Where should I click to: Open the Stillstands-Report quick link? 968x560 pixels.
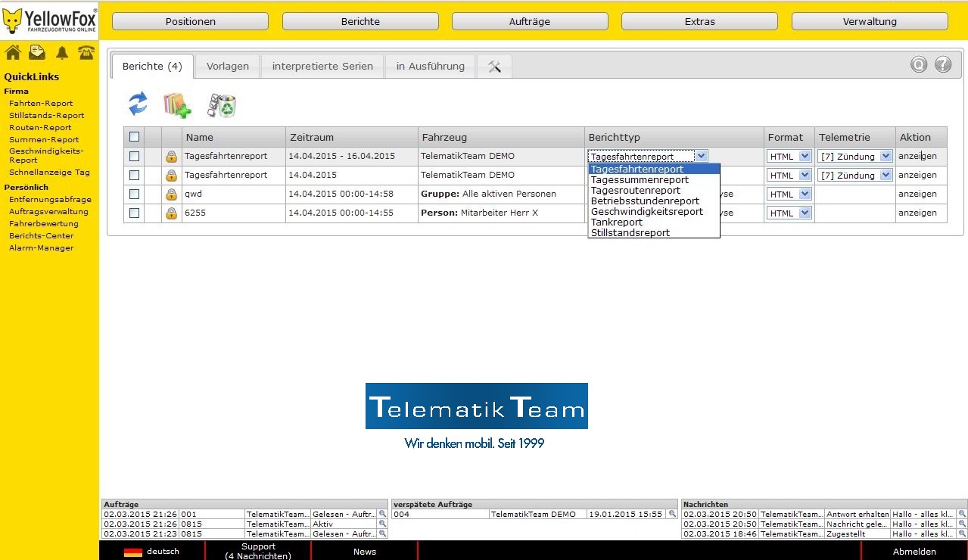47,116
